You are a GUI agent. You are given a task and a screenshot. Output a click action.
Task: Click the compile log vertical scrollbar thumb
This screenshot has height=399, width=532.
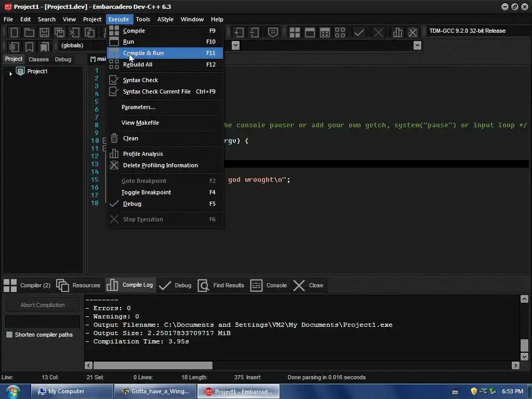[x=524, y=345]
